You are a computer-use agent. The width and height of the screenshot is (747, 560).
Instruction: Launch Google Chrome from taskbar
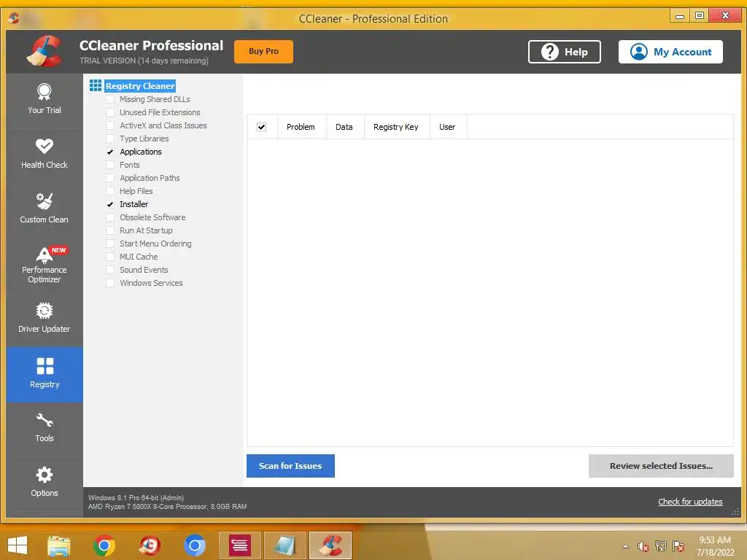point(104,545)
